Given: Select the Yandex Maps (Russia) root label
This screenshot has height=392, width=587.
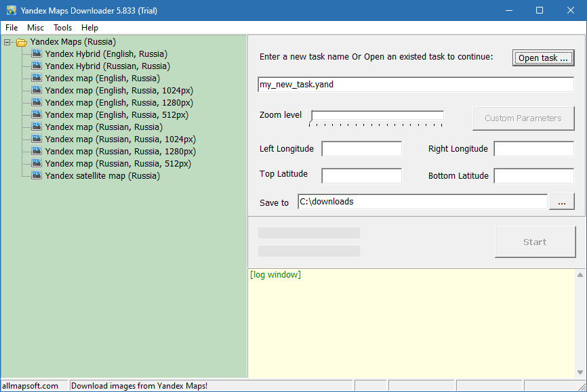Looking at the screenshot, I should tap(73, 42).
